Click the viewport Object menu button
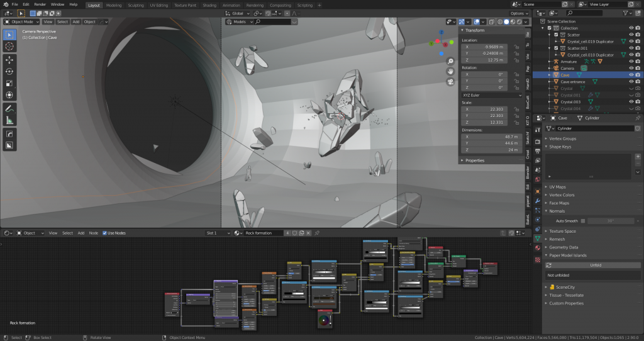 (89, 22)
